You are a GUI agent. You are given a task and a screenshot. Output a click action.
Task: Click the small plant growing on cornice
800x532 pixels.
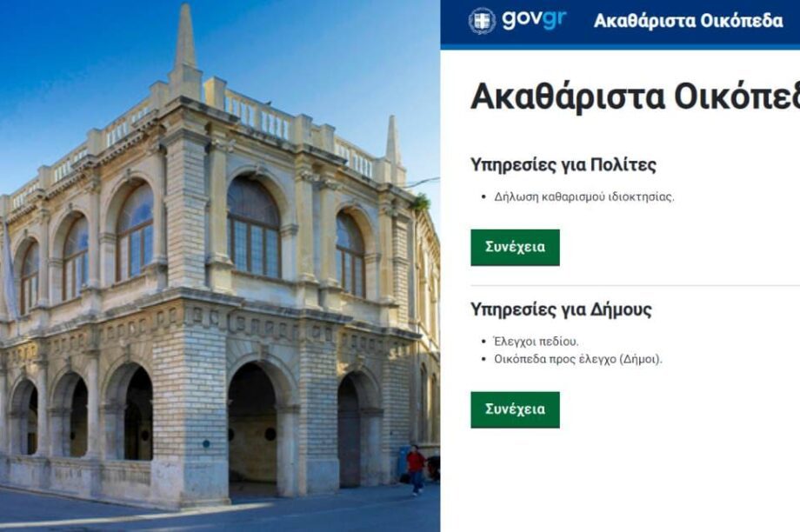420,203
